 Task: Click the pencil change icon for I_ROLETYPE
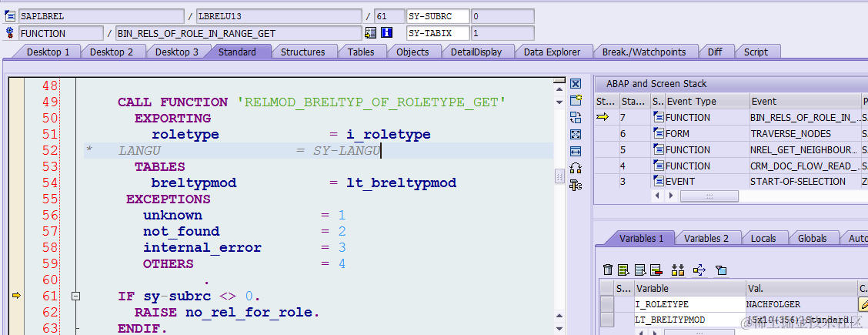[x=863, y=304]
